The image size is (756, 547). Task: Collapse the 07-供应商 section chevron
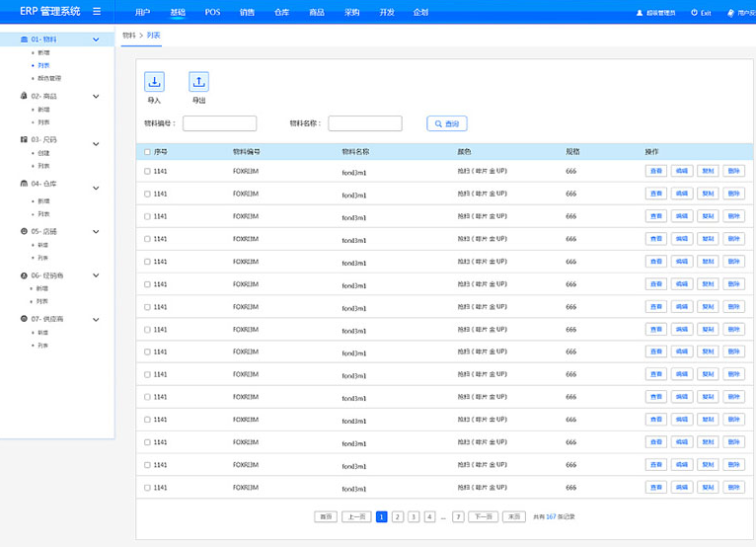[96, 319]
